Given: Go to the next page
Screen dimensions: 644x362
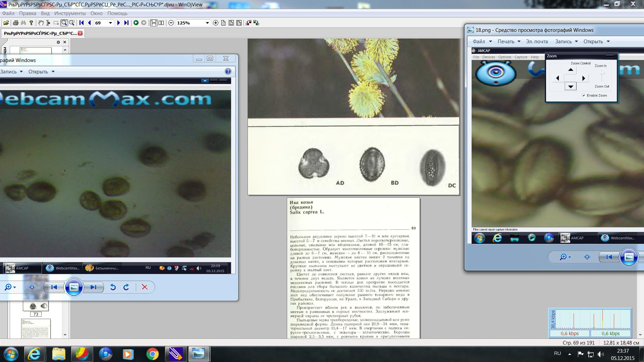Looking at the screenshot, I should [x=118, y=23].
